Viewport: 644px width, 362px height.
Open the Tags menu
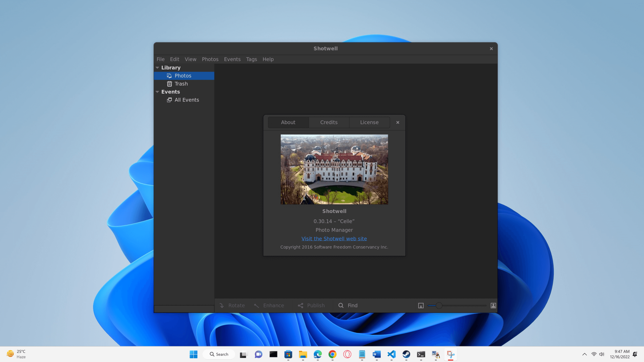click(251, 59)
